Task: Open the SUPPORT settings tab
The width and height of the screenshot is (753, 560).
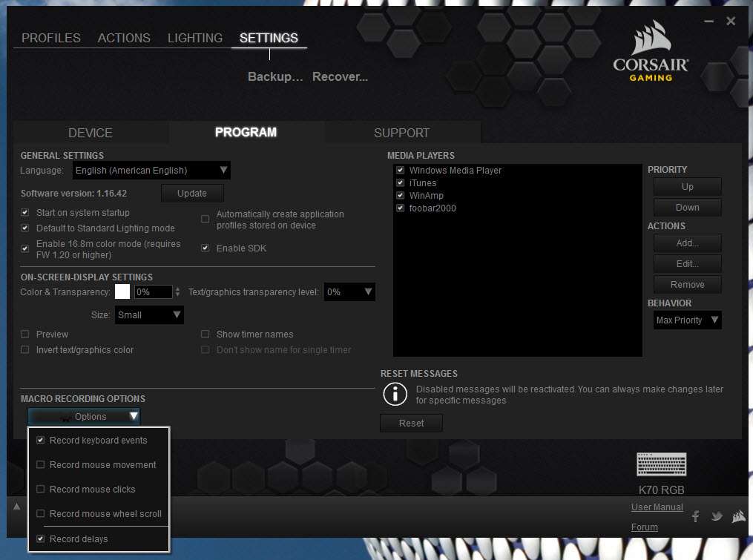Action: (402, 133)
